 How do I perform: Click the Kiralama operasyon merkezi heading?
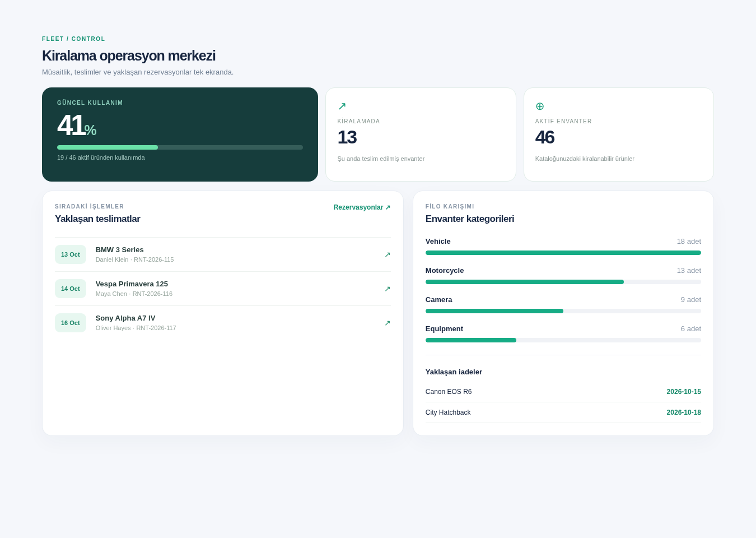pos(129,56)
